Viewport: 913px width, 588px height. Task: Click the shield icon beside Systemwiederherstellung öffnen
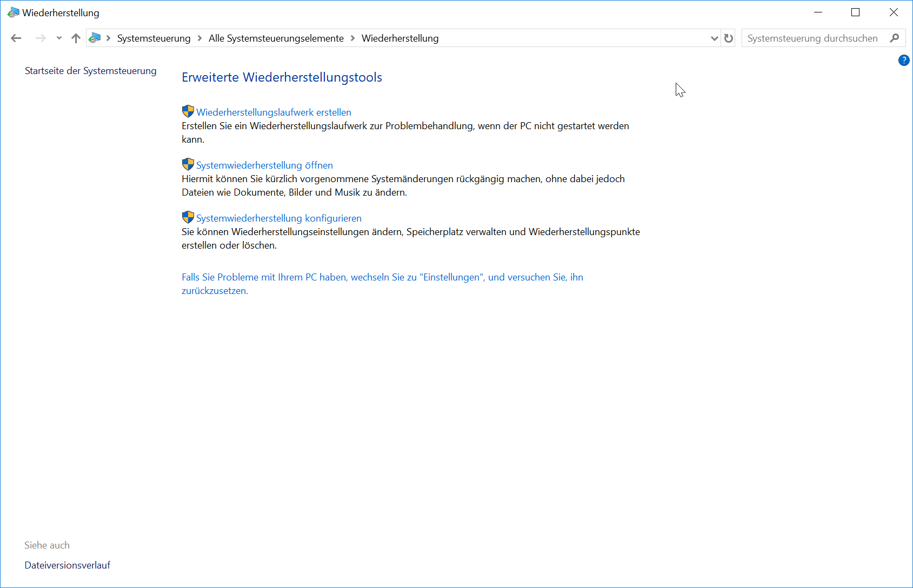188,164
